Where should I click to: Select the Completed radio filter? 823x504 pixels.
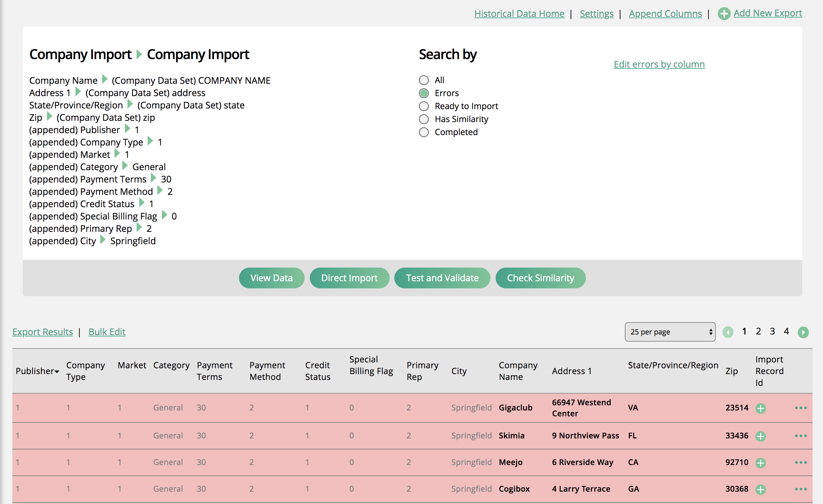click(424, 132)
